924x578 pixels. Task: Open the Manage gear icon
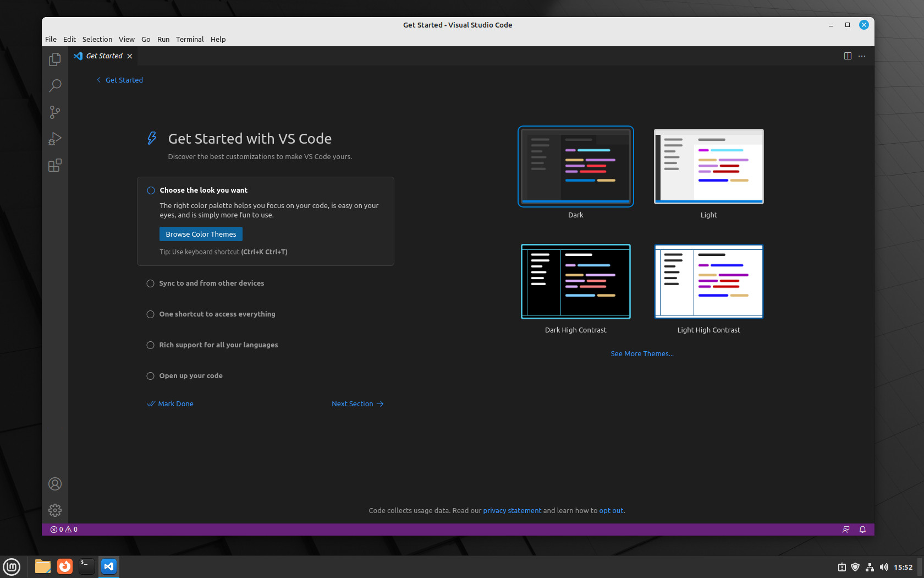pyautogui.click(x=55, y=510)
